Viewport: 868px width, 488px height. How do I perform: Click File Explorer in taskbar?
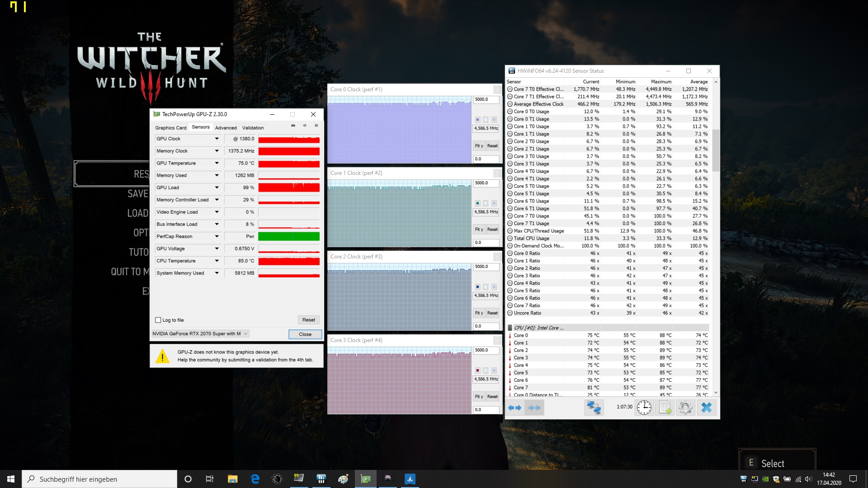(x=232, y=479)
